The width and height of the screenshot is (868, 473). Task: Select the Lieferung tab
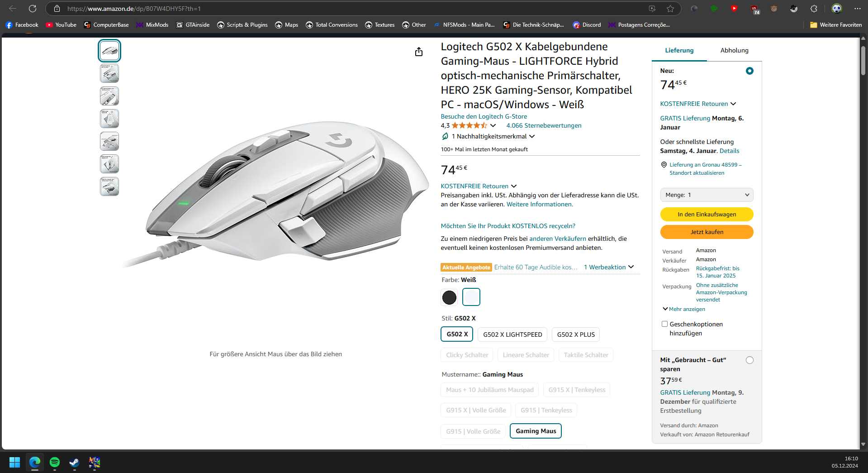(x=679, y=50)
